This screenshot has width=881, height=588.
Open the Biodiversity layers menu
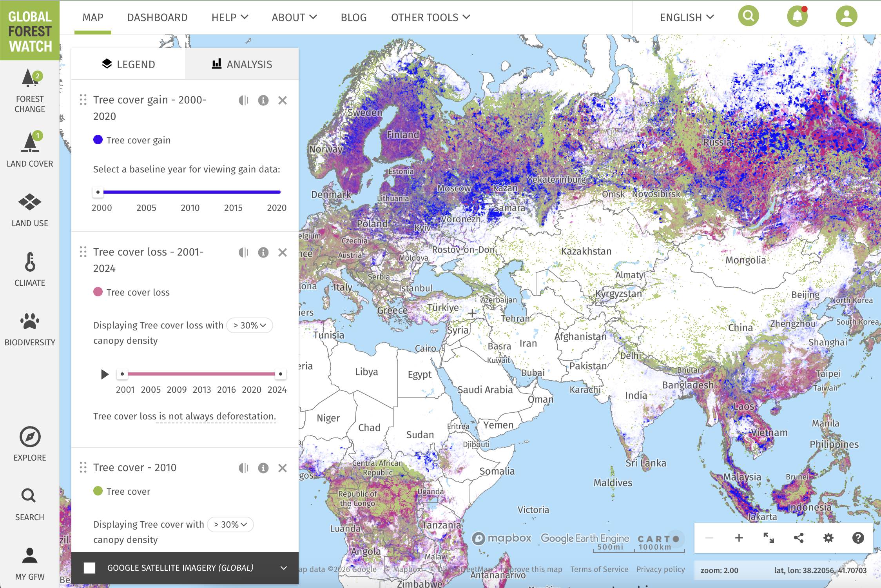[x=30, y=329]
